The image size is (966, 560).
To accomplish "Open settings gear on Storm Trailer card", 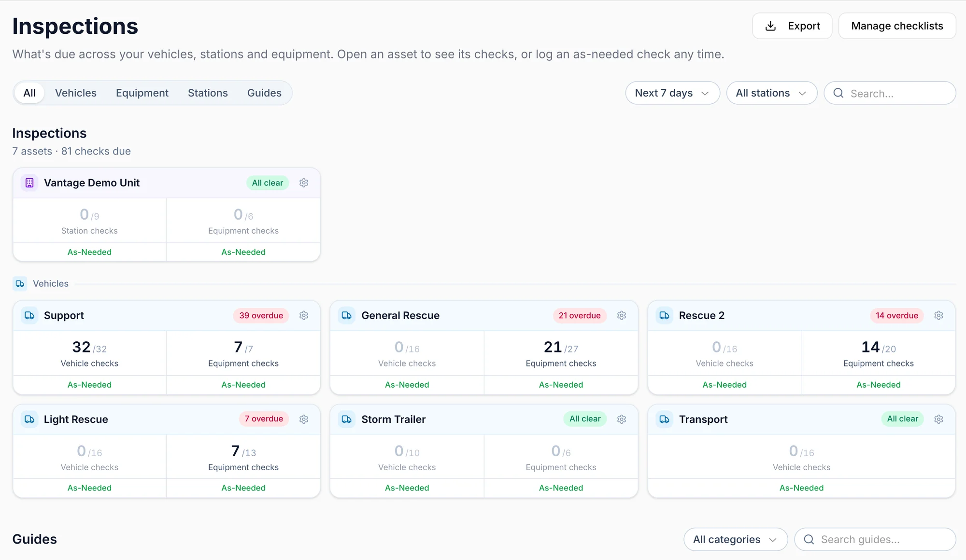I will (622, 420).
